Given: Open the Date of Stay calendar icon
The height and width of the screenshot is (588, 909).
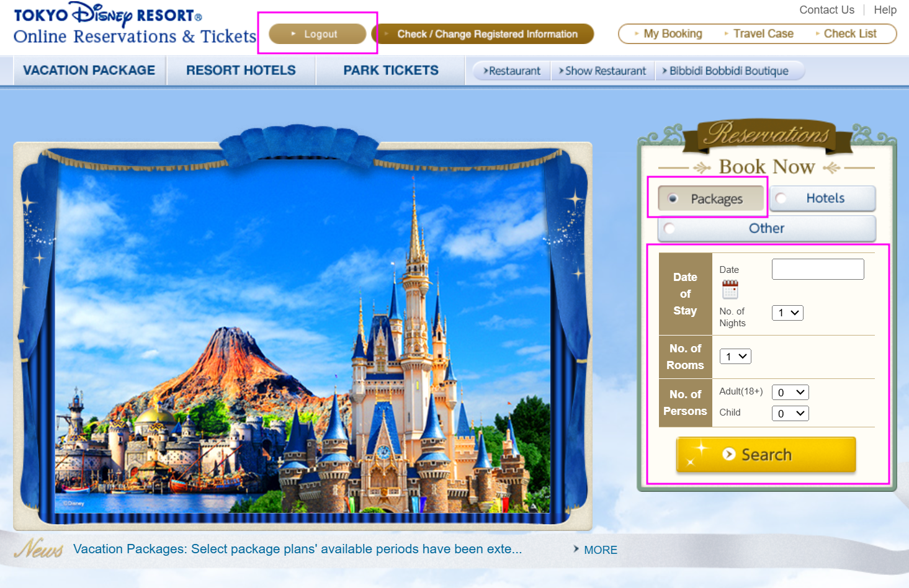Looking at the screenshot, I should point(730,290).
